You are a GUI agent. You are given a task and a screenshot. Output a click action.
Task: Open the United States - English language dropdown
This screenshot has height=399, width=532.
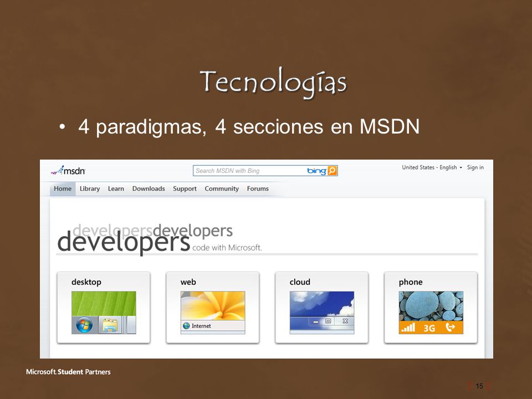click(432, 167)
